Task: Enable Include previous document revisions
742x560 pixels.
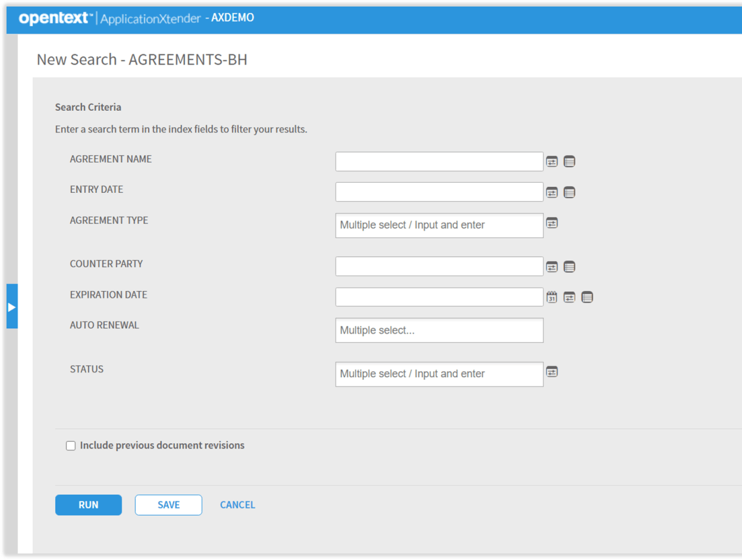Action: 71,446
